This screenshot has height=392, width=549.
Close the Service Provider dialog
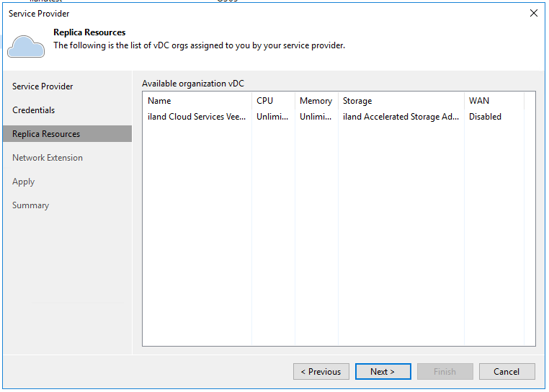[x=533, y=13]
